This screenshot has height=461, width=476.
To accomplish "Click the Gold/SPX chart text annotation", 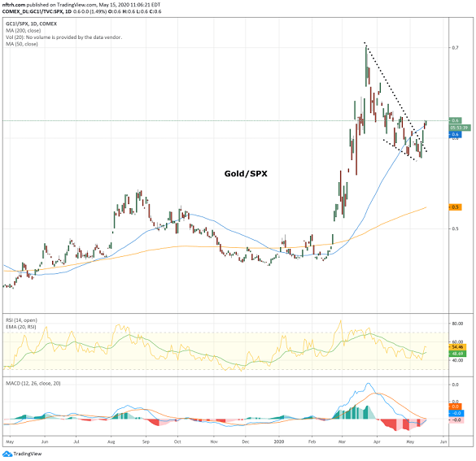I will [x=246, y=174].
